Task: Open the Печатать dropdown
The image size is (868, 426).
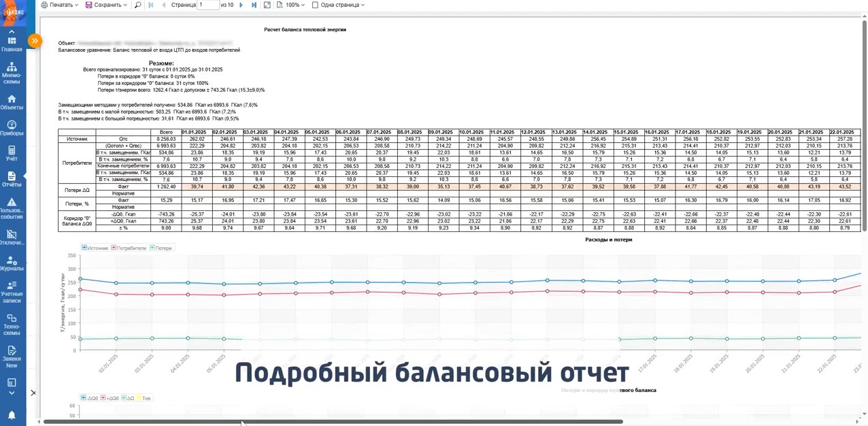Action: pos(60,5)
